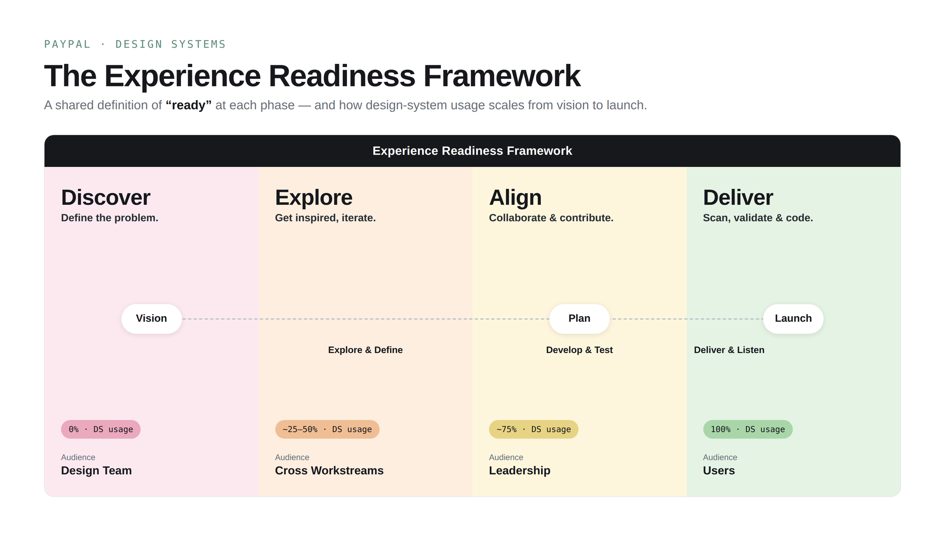Click the 'Cross Workstreams' audience text

point(329,471)
